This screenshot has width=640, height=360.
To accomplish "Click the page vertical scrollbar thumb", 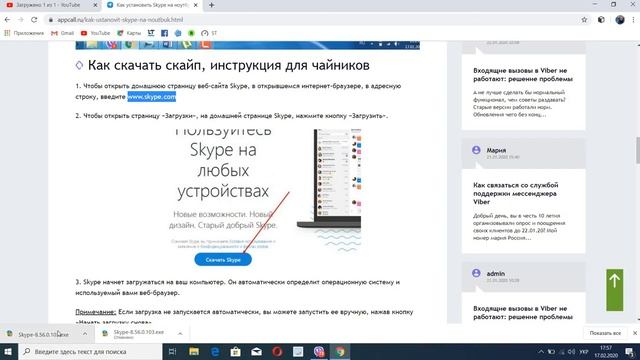I will pyautogui.click(x=638, y=150).
